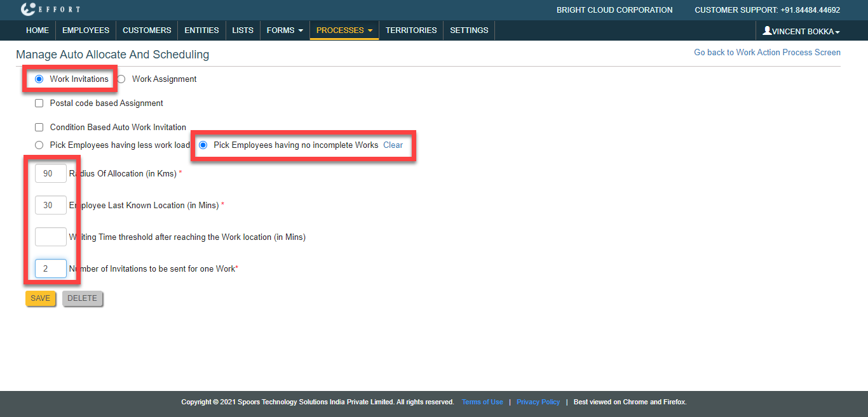Open the Employees menu item
Screen dimensions: 868x417
point(86,30)
